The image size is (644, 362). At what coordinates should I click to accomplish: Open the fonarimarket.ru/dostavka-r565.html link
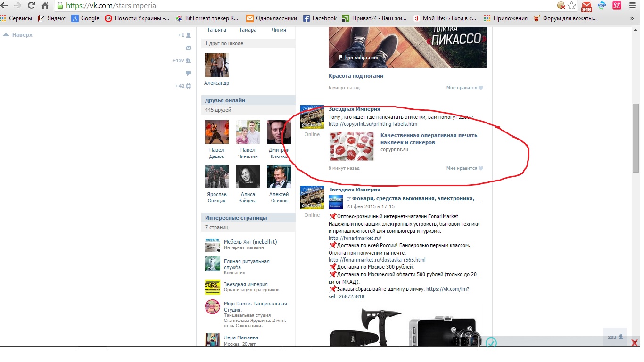pyautogui.click(x=377, y=260)
